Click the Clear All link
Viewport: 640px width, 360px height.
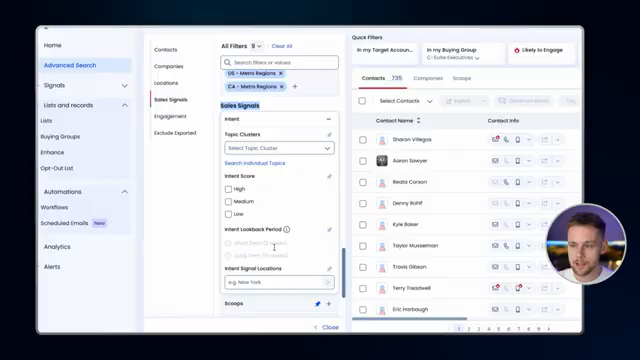pyautogui.click(x=282, y=46)
